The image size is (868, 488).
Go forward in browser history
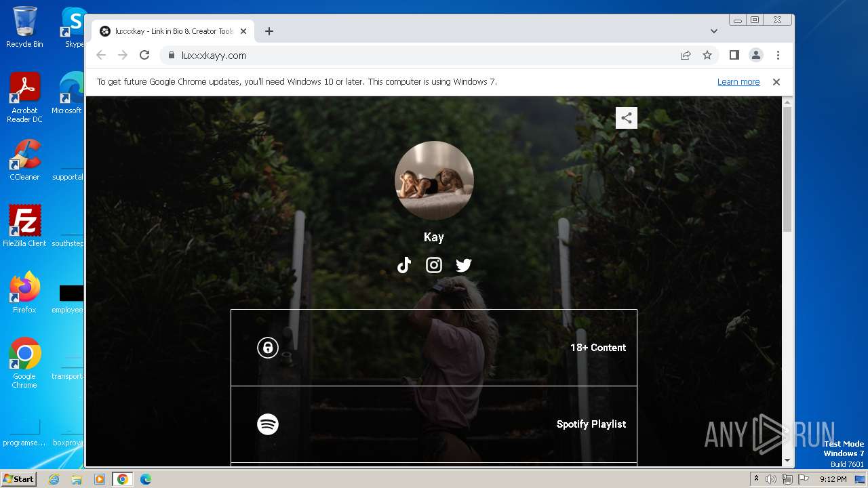123,56
